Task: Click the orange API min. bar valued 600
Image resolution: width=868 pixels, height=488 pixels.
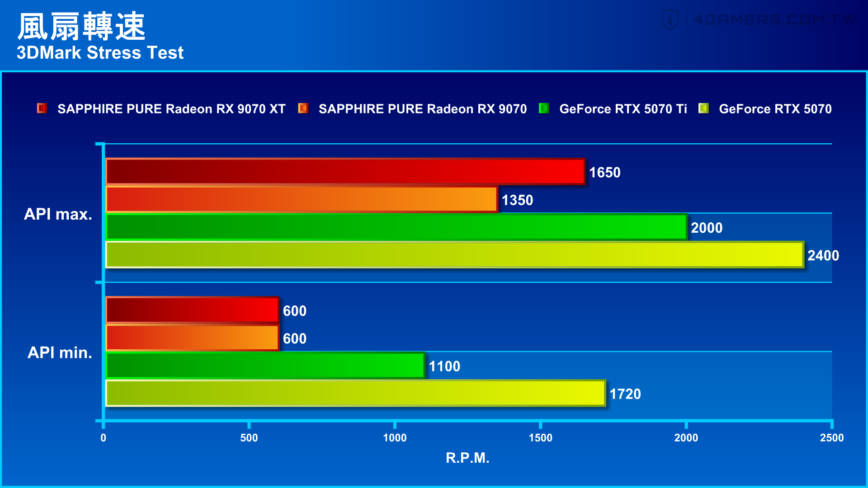Action: 193,338
